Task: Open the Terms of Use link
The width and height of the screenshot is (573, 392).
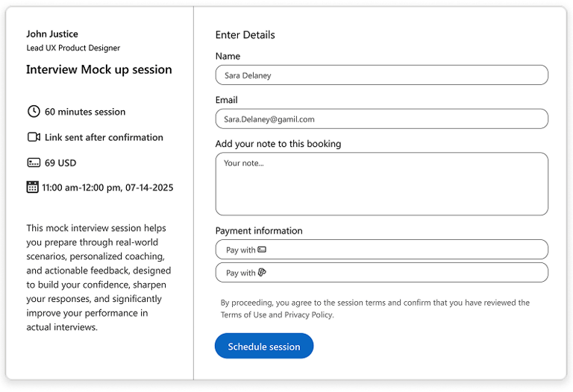Action: (241, 315)
